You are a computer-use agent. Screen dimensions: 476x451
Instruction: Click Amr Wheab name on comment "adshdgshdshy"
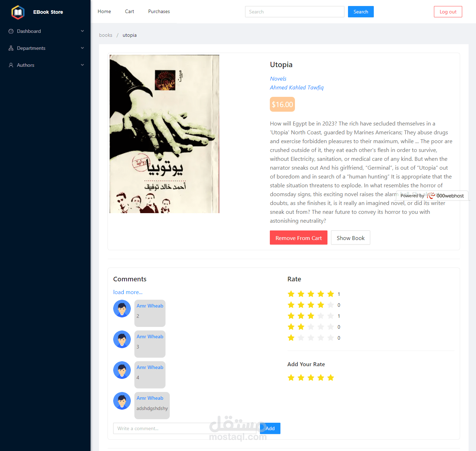pyautogui.click(x=150, y=398)
